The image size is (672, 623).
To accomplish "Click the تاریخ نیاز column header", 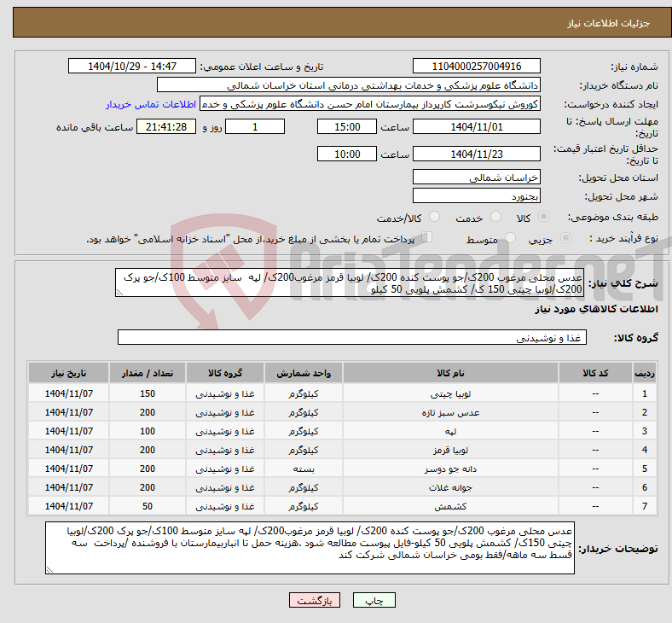I will coord(68,373).
